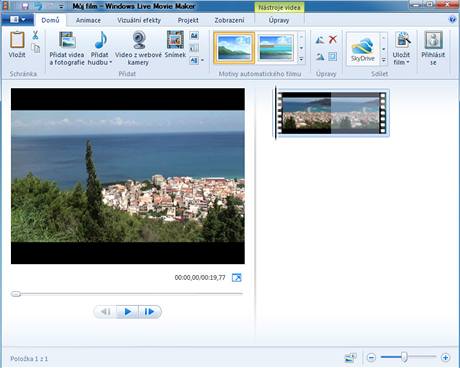The width and height of the screenshot is (460, 368).
Task: Go to the Projekt tab
Action: click(188, 20)
